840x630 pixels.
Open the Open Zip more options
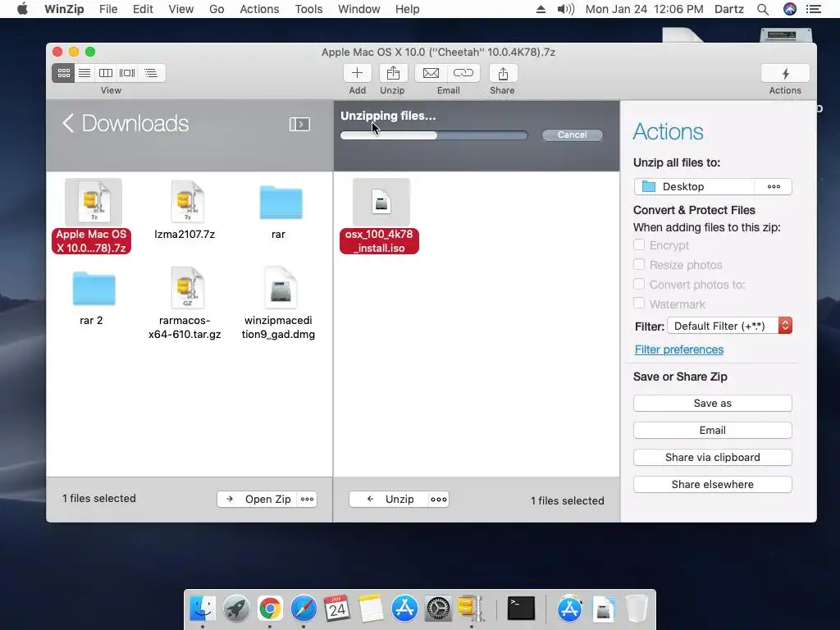308,500
